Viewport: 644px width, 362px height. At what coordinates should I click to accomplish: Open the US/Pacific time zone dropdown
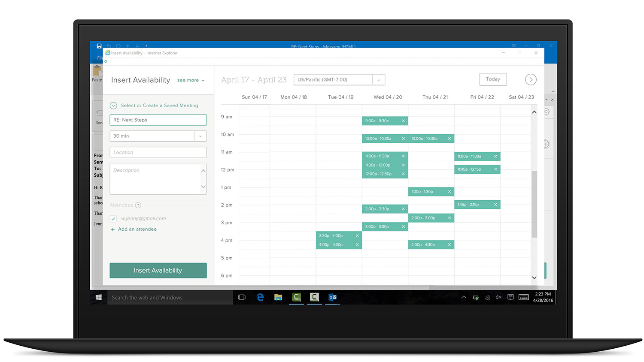coord(379,80)
